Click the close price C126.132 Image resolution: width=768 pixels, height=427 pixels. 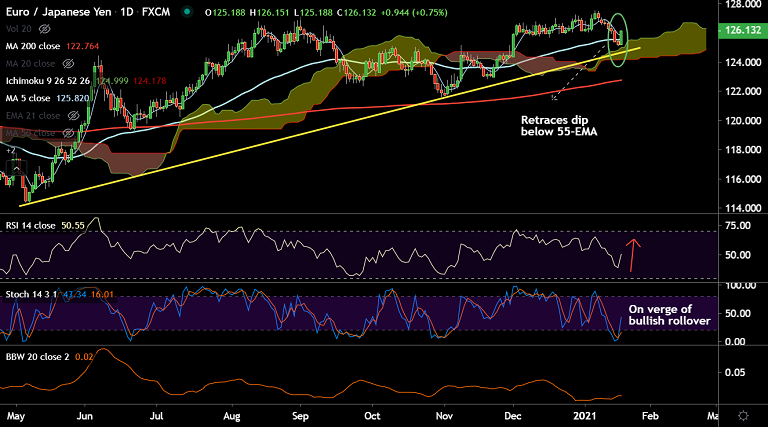point(357,13)
